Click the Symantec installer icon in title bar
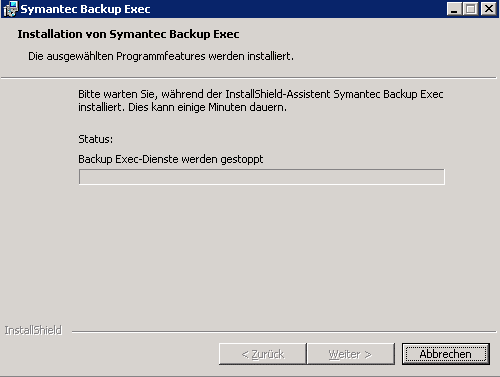 (x=10, y=9)
